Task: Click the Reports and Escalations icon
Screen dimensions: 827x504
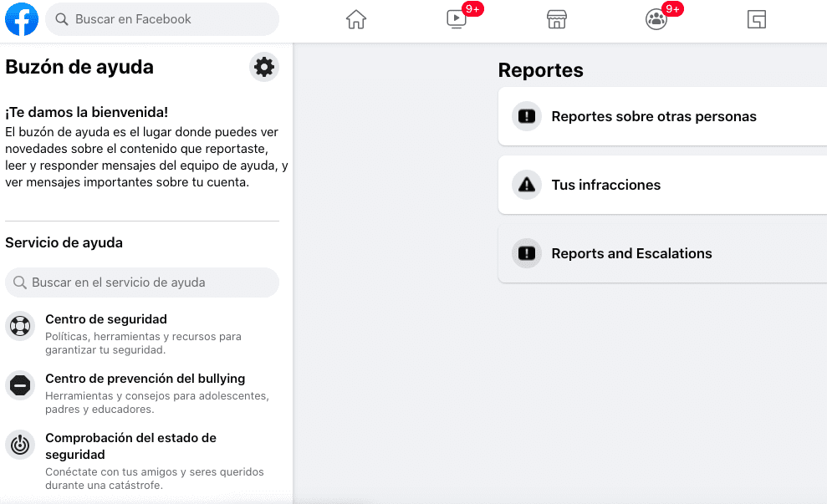Action: tap(526, 253)
